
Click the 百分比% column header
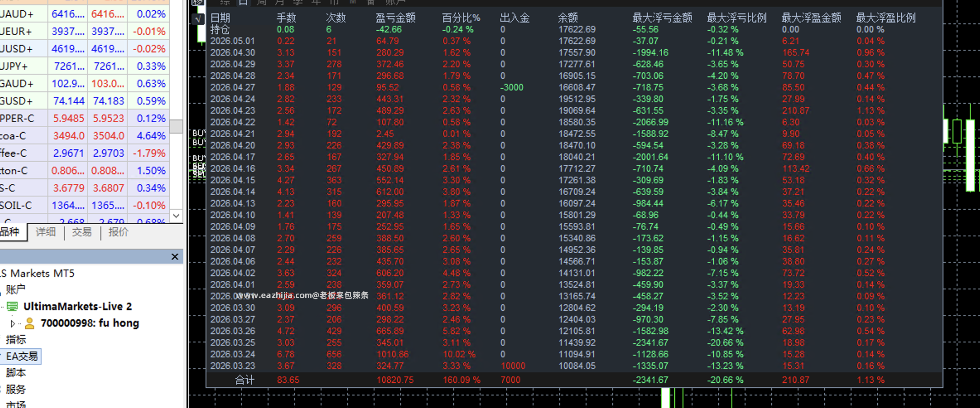pyautogui.click(x=461, y=18)
